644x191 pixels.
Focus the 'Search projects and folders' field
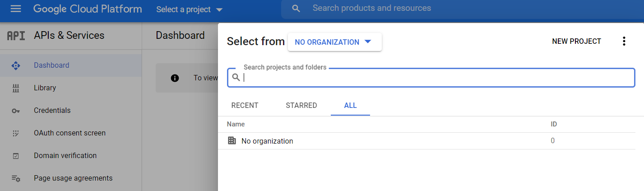[x=433, y=78]
